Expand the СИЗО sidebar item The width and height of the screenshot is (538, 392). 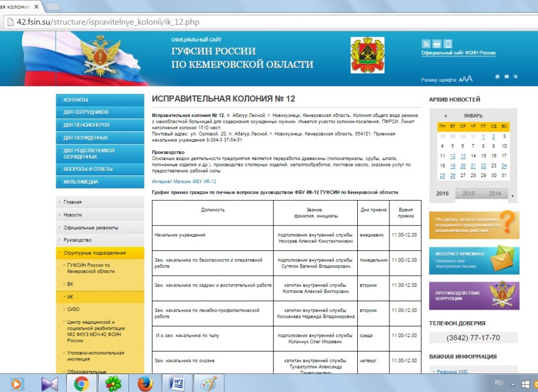tap(73, 310)
